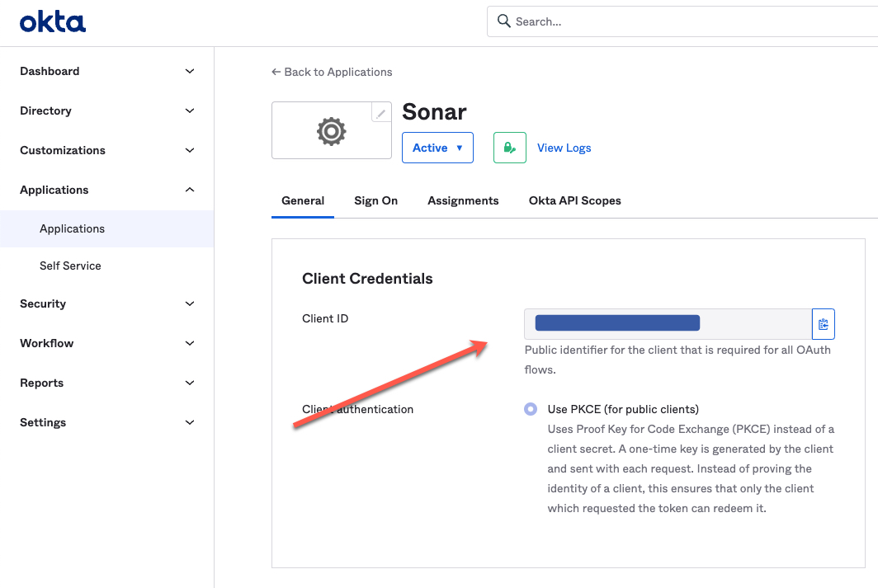Screen dimensions: 878x588
Task: Expand the Directory section
Action: tap(107, 111)
